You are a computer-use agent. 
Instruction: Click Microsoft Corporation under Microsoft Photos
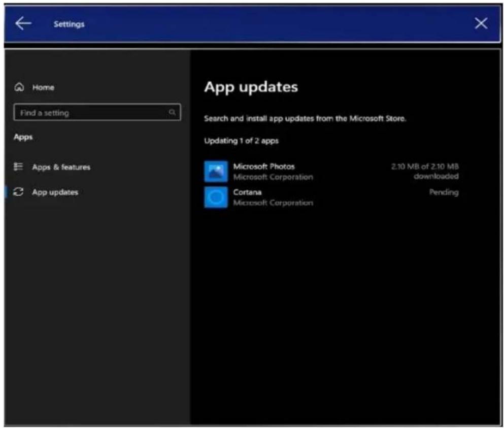pyautogui.click(x=273, y=177)
